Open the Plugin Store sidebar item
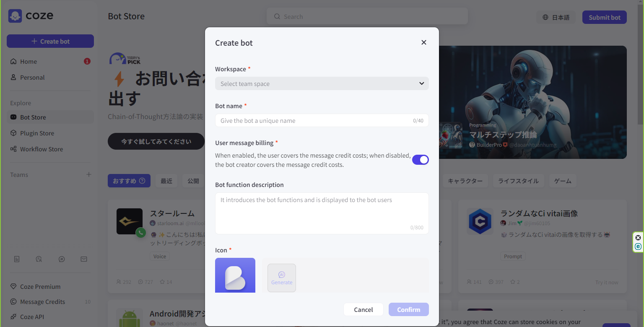644x327 pixels. click(x=37, y=133)
